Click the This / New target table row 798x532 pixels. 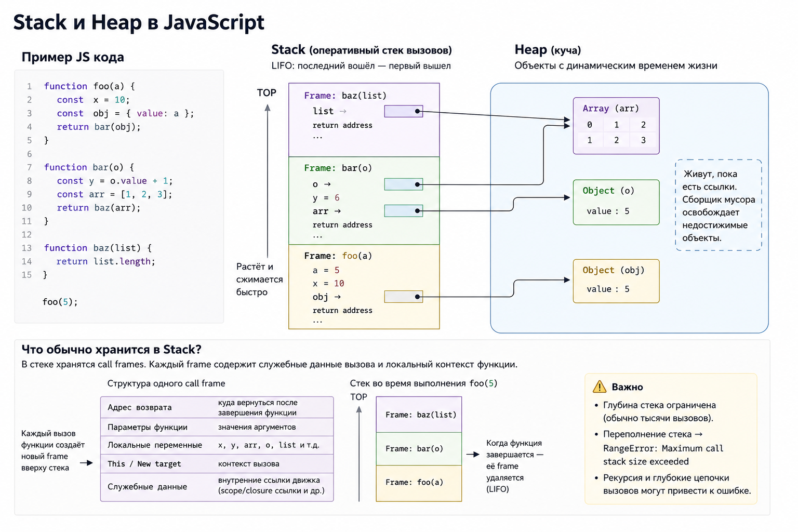217,463
